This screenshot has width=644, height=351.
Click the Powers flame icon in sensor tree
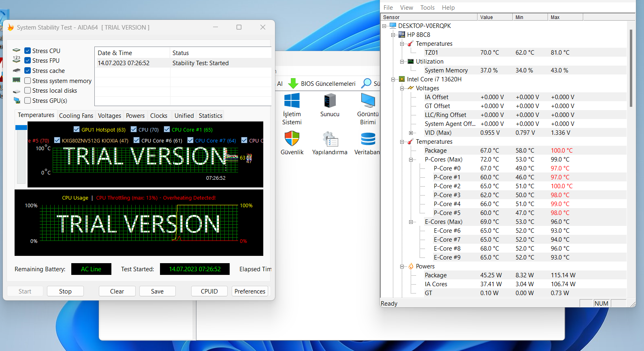[x=411, y=266]
